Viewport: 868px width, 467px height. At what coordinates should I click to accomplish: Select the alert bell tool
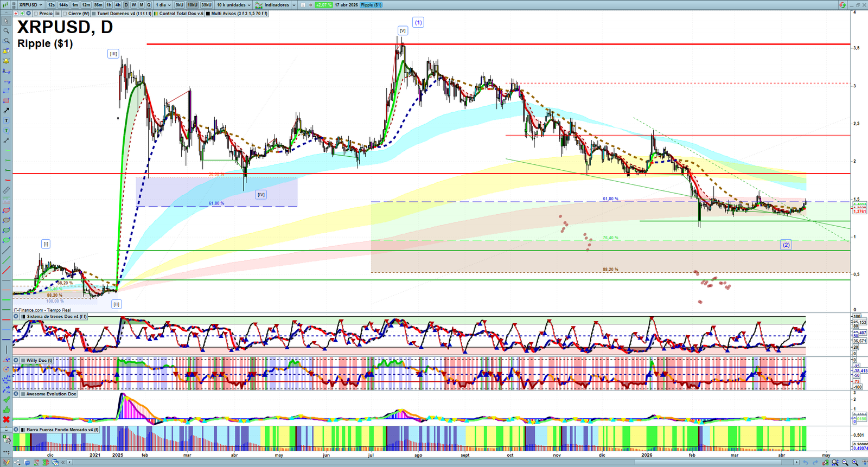pos(7,61)
